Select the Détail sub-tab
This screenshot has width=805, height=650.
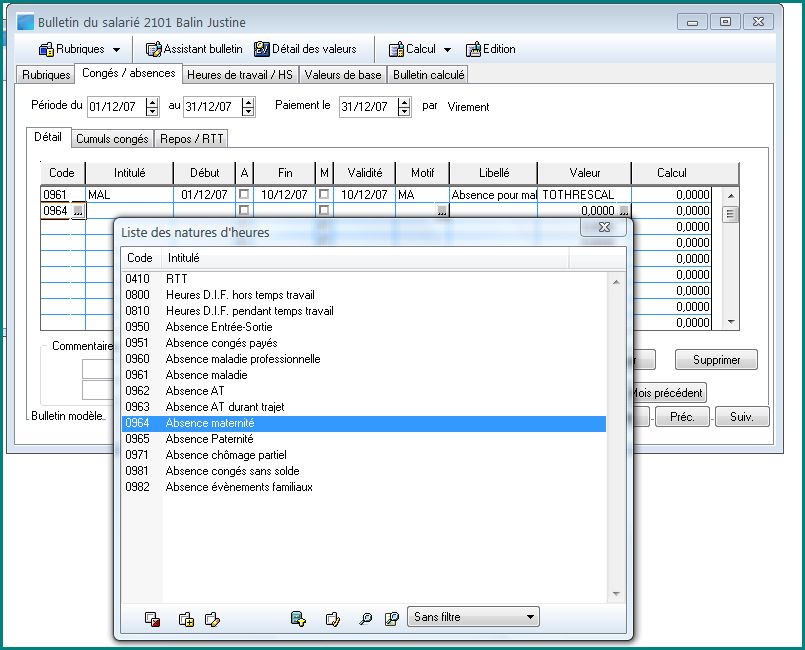[48, 137]
